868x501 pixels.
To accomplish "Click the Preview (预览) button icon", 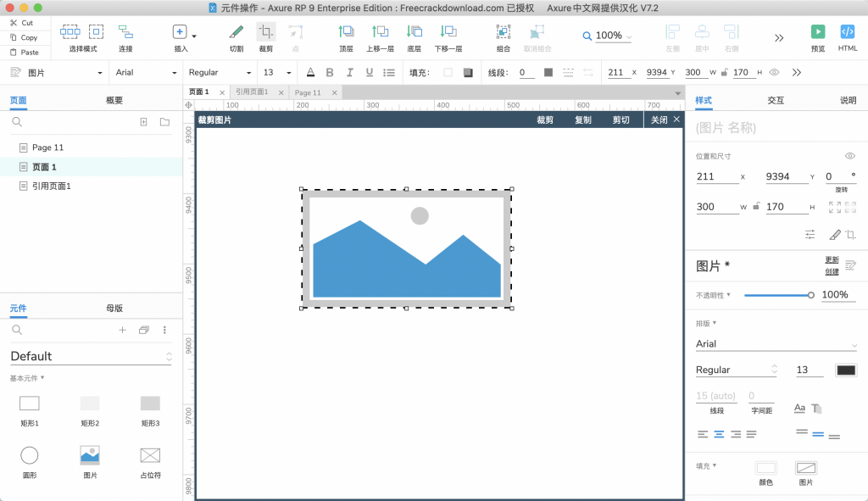I will tap(817, 32).
